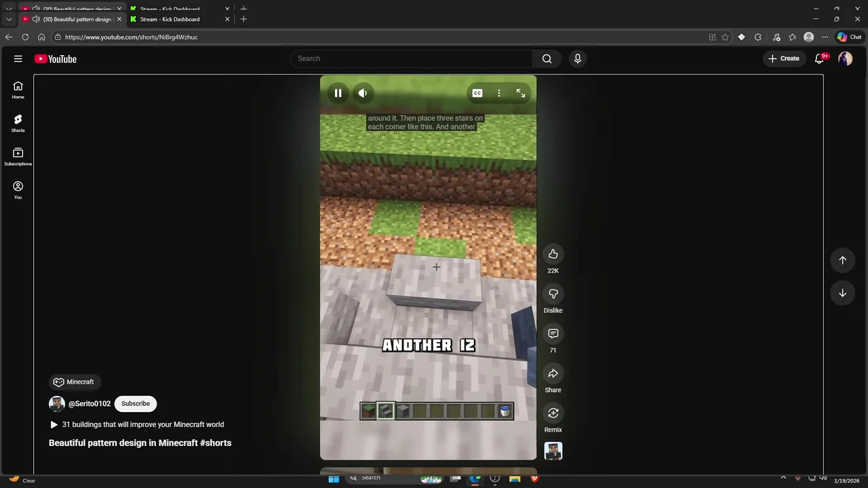Image resolution: width=868 pixels, height=488 pixels.
Task: Toggle closed captions on the video
Action: click(477, 94)
